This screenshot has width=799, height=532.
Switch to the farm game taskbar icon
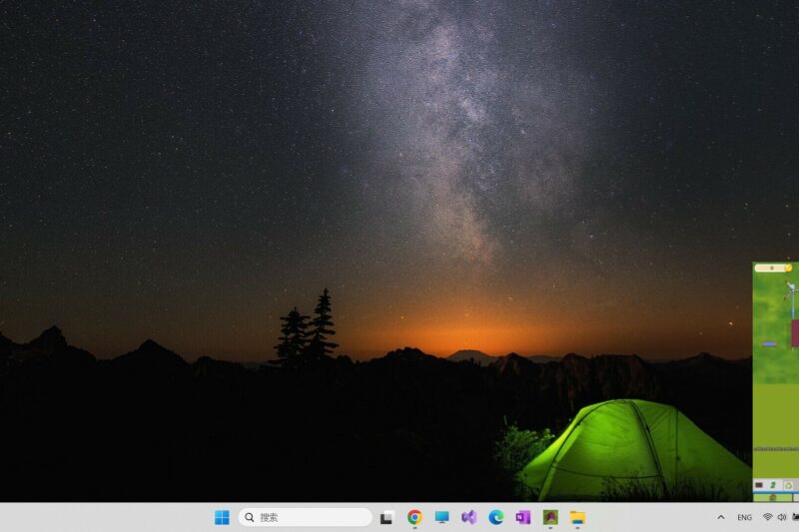coord(549,517)
